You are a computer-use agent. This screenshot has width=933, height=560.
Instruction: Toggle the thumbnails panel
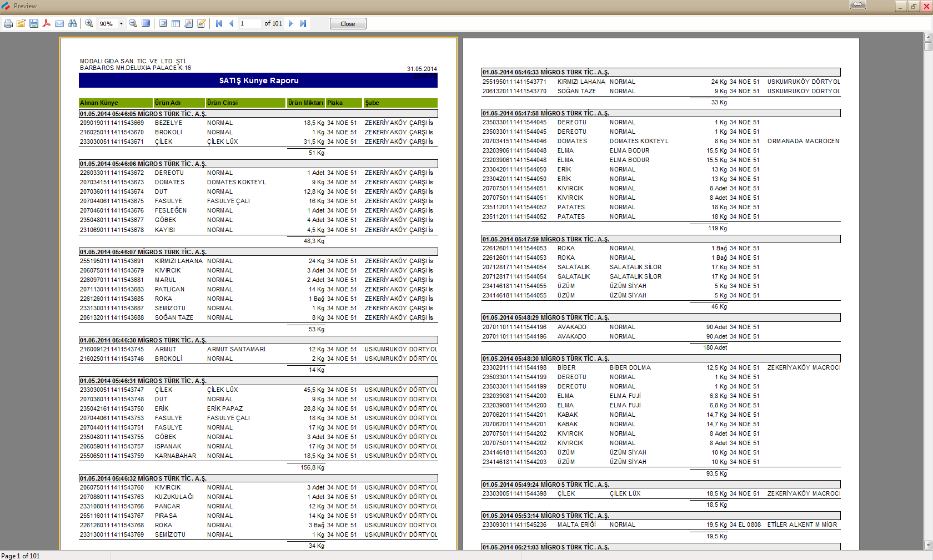175,23
